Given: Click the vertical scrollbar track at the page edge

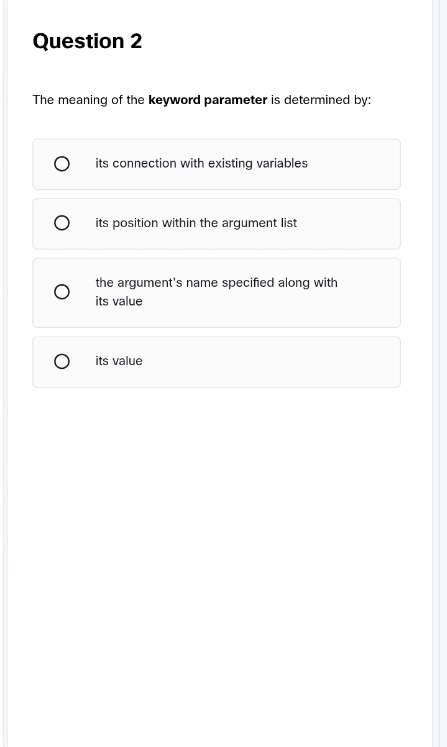Looking at the screenshot, I should [x=443, y=374].
